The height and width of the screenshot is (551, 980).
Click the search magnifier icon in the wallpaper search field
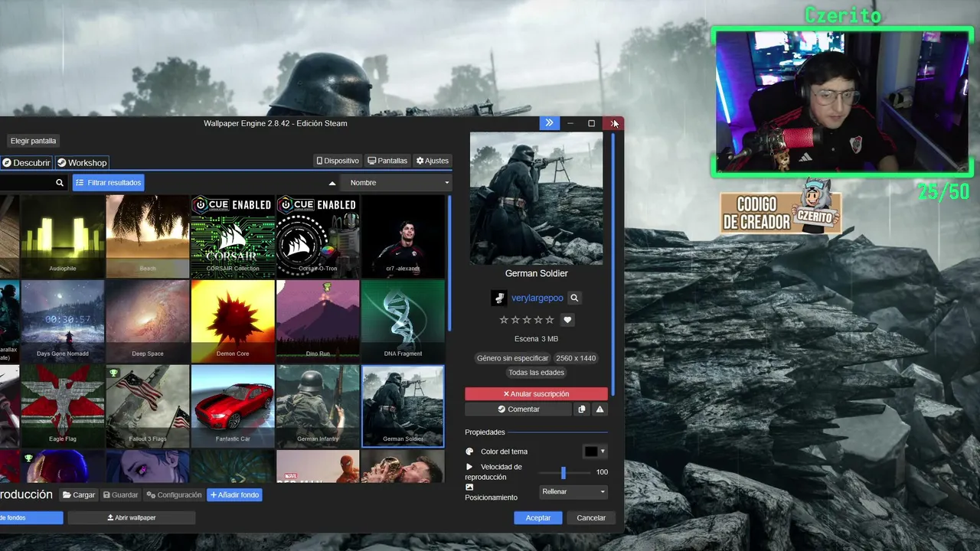pyautogui.click(x=60, y=183)
